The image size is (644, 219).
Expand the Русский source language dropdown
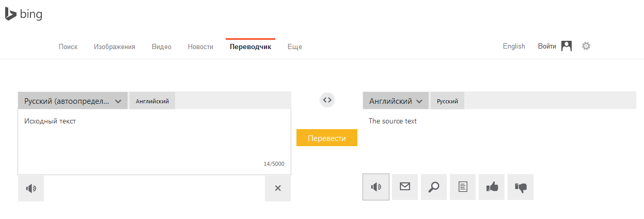click(73, 101)
